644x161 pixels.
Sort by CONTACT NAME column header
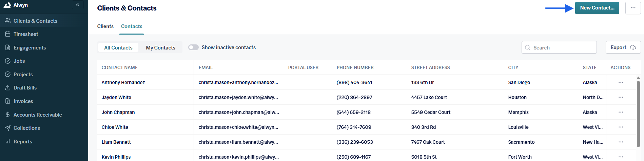[x=120, y=67]
